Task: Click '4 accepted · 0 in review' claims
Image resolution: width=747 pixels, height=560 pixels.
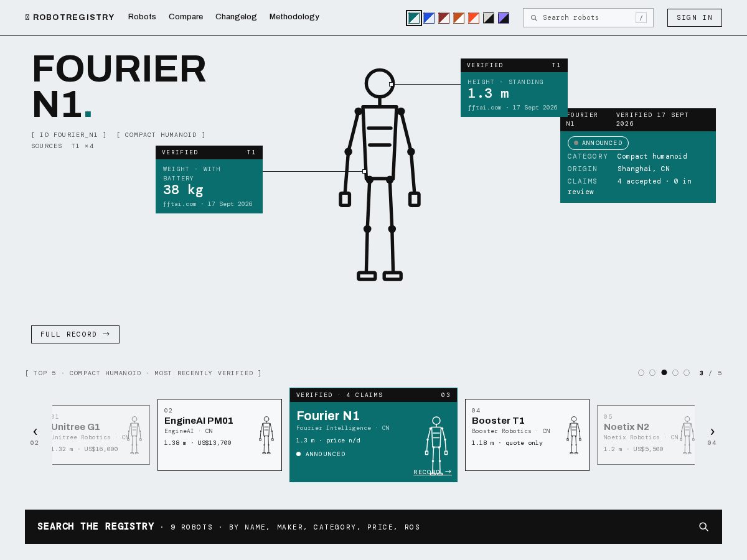Action: [629, 186]
